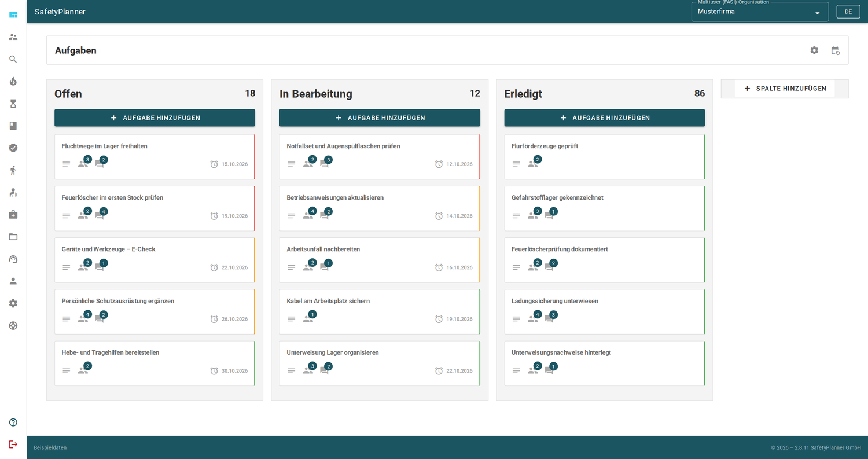
Task: Click the red logout icon
Action: pos(13,445)
